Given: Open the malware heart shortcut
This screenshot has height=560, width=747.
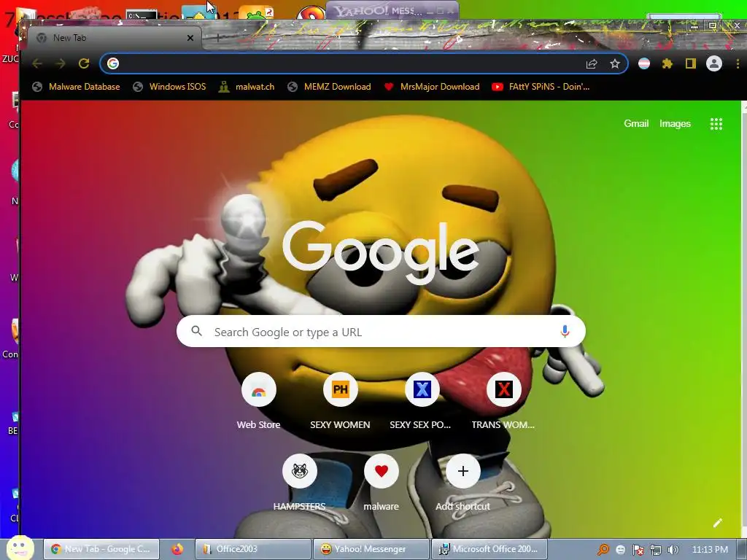Looking at the screenshot, I should point(381,483).
